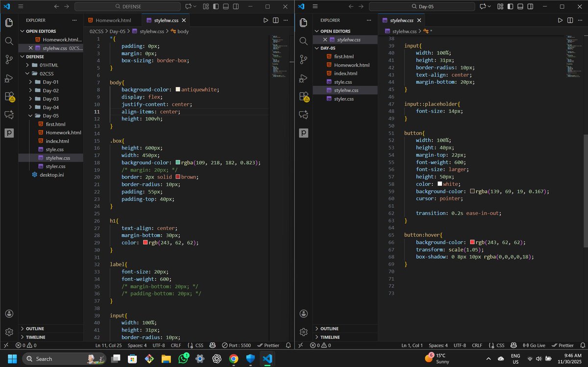Launch Google Chrome from the taskbar
The height and width of the screenshot is (367, 588).
coord(234,359)
